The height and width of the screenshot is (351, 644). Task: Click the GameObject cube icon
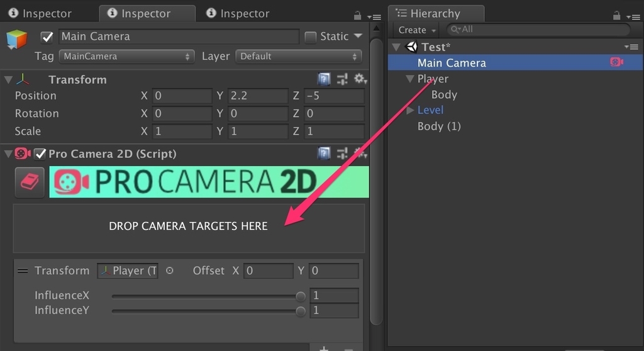point(17,40)
